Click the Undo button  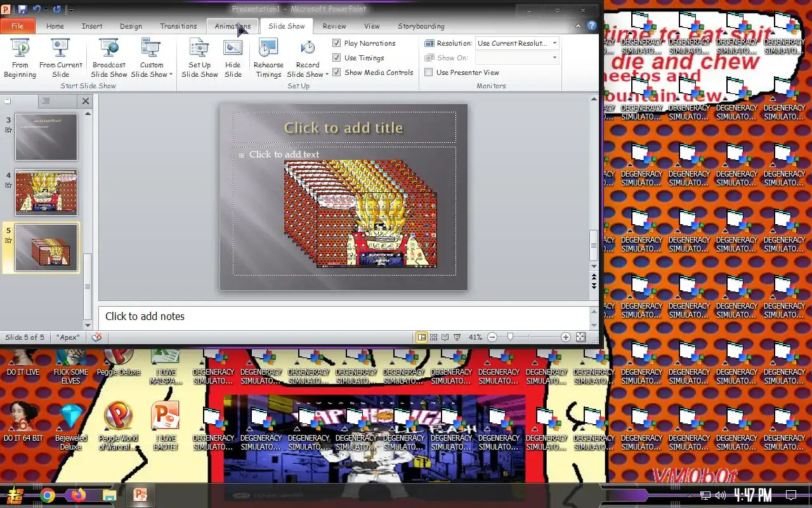tap(37, 10)
